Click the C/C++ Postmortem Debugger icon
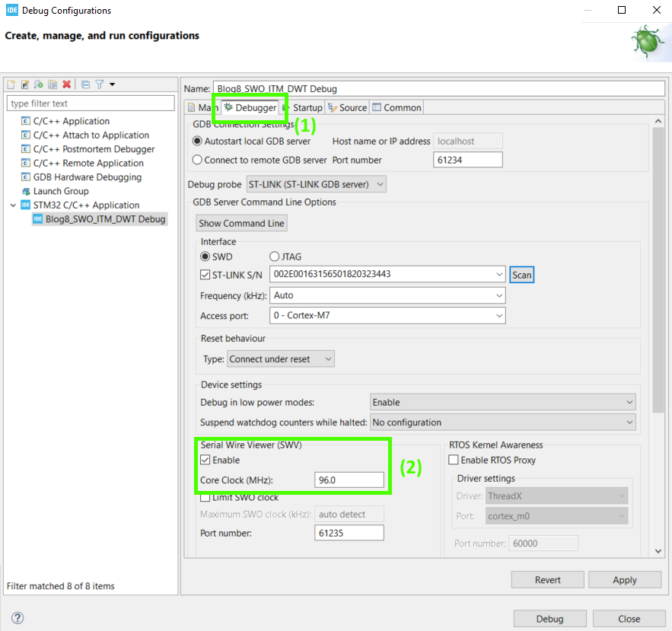Image resolution: width=672 pixels, height=631 pixels. click(x=26, y=149)
